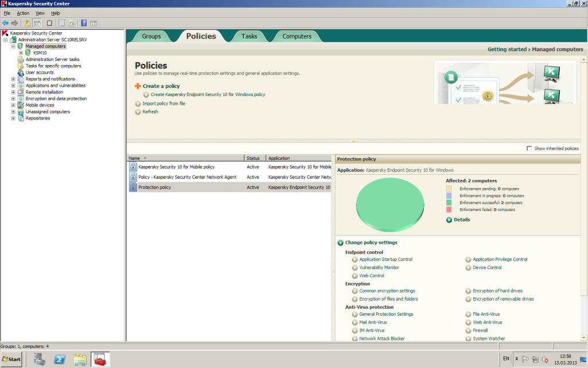
Task: Collapse the Administration Server SC10RELSRV node
Action: coord(6,40)
